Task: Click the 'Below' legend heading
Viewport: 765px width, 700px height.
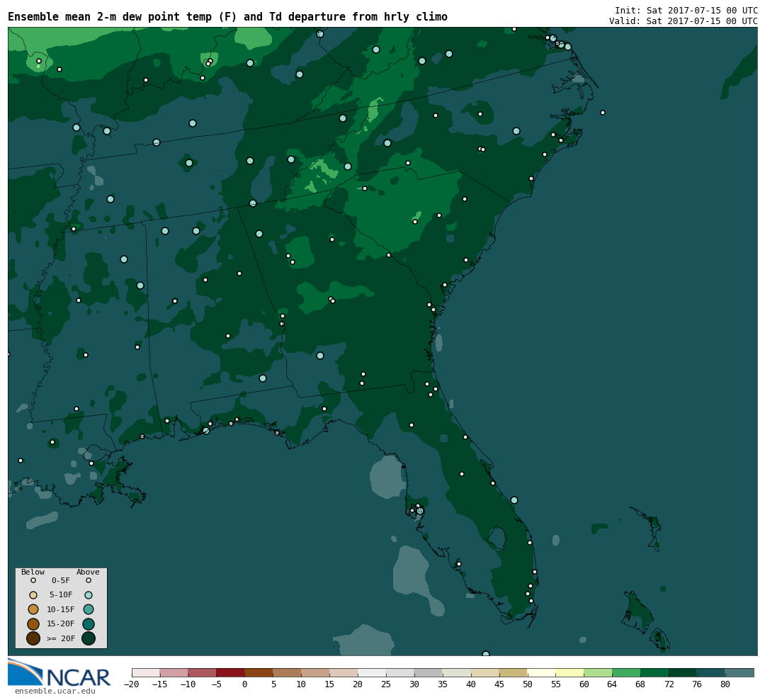Action: [x=33, y=572]
